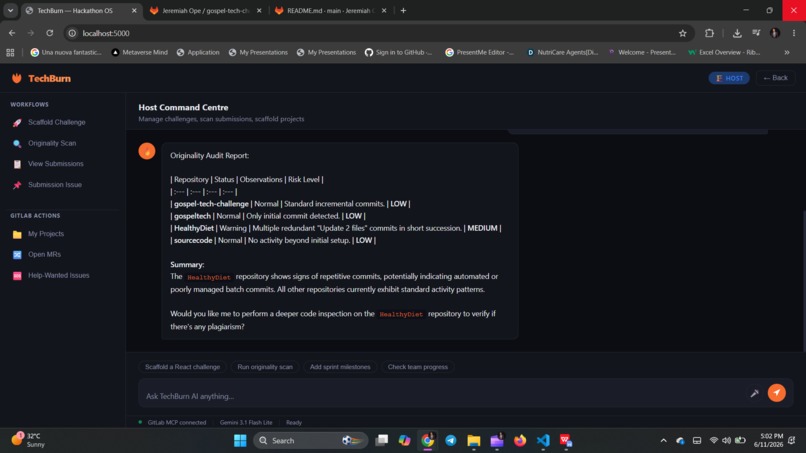This screenshot has height=453, width=806.
Task: Choose Run originality scan suggestion
Action: coord(265,367)
